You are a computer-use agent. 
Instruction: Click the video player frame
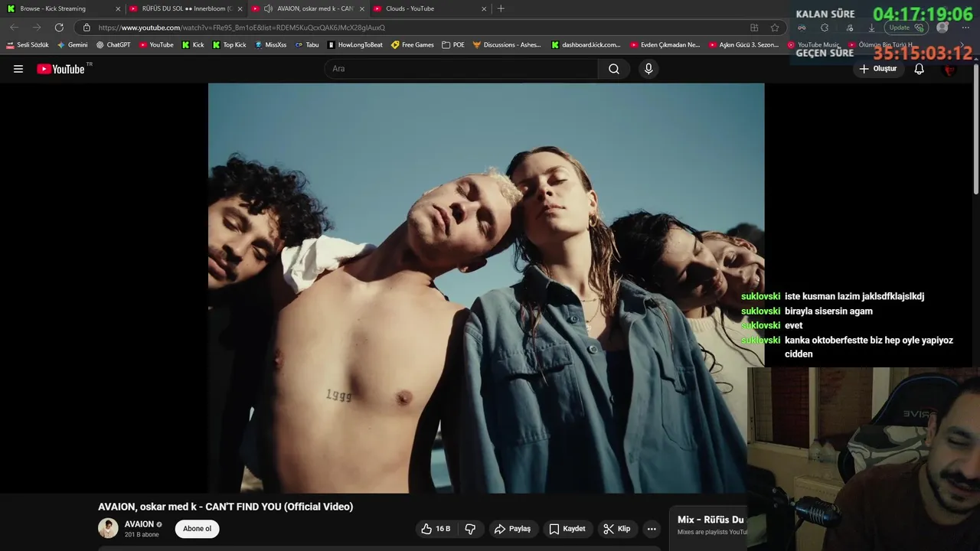coord(486,288)
